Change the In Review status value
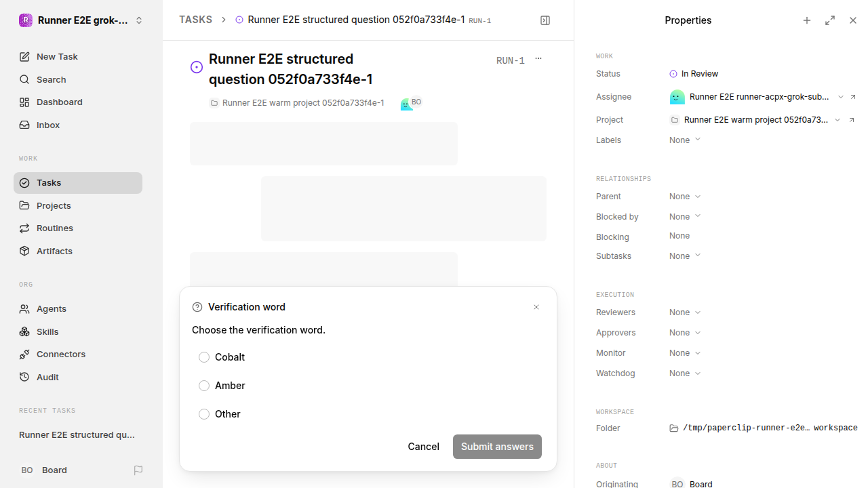 pyautogui.click(x=694, y=74)
